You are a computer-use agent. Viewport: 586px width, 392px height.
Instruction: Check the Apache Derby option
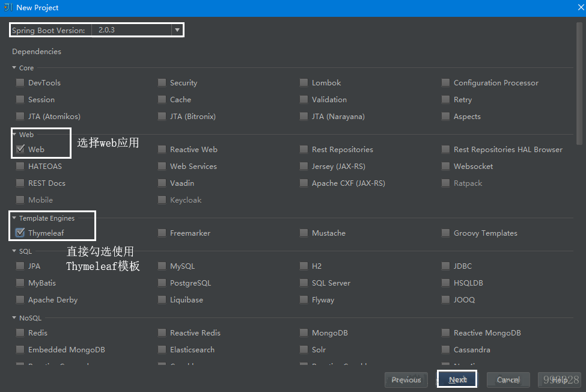pyautogui.click(x=20, y=299)
